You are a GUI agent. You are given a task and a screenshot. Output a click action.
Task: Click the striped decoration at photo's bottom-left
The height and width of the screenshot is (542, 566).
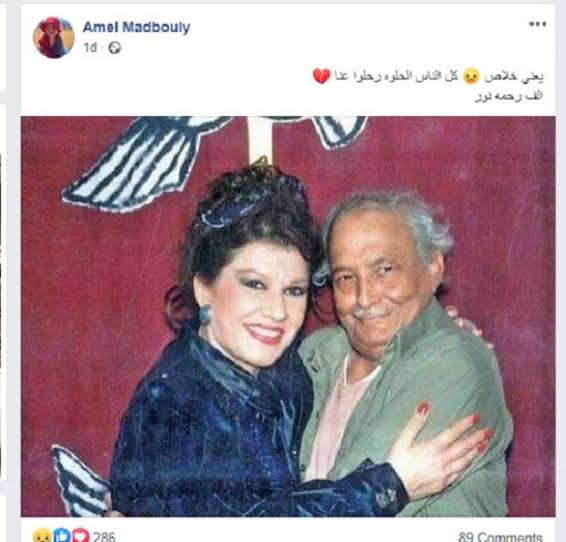click(x=80, y=482)
